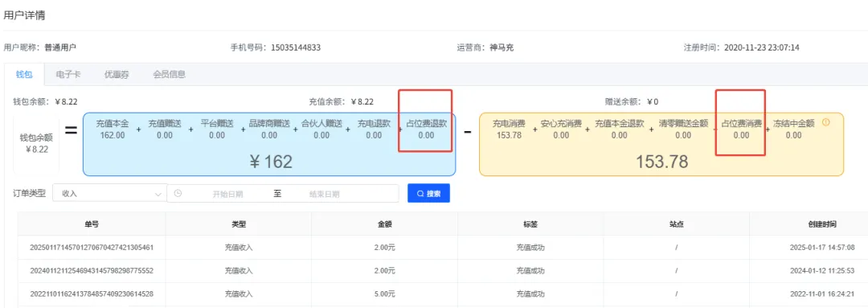868x308 pixels.
Task: Open the 订单类型 dropdown showing 收入
Action: (109, 193)
